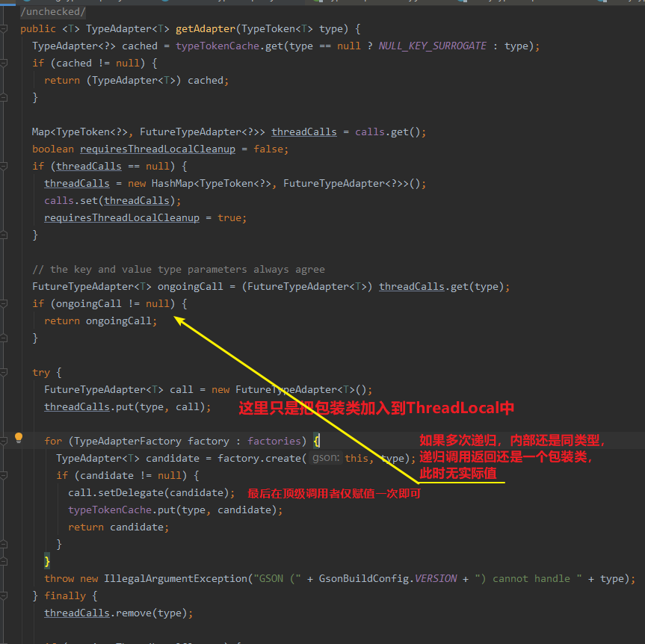Image resolution: width=645 pixels, height=644 pixels.
Task: Click the 'finally' keyword
Action: pos(65,596)
